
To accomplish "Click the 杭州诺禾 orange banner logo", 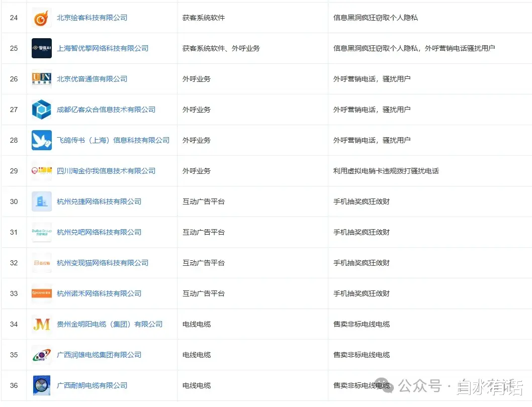I will pyautogui.click(x=41, y=293).
